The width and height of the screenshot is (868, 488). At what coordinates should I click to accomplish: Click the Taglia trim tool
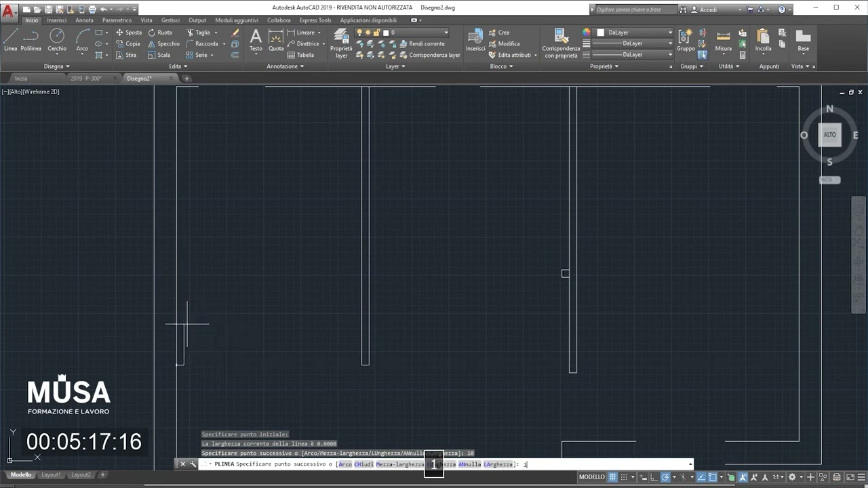coord(198,33)
